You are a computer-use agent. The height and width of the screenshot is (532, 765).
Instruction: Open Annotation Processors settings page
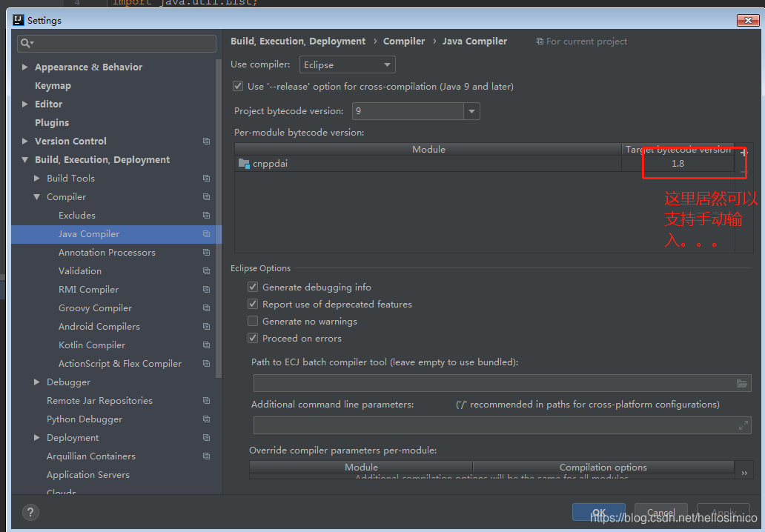point(107,253)
